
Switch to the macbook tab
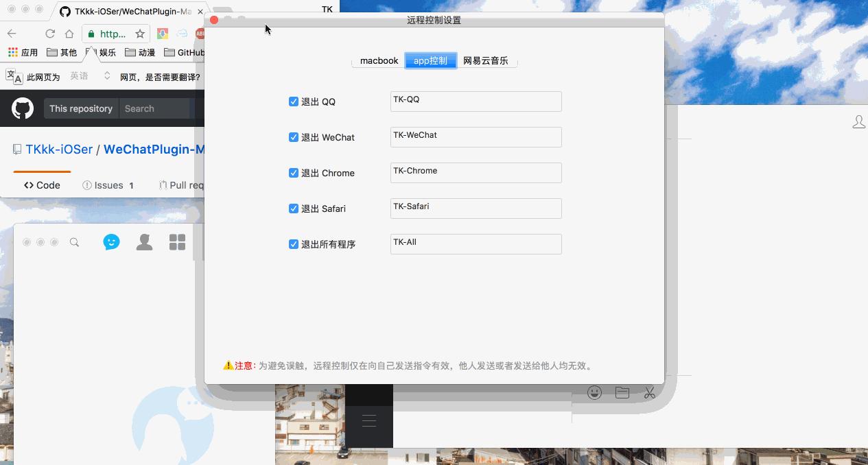(x=378, y=60)
